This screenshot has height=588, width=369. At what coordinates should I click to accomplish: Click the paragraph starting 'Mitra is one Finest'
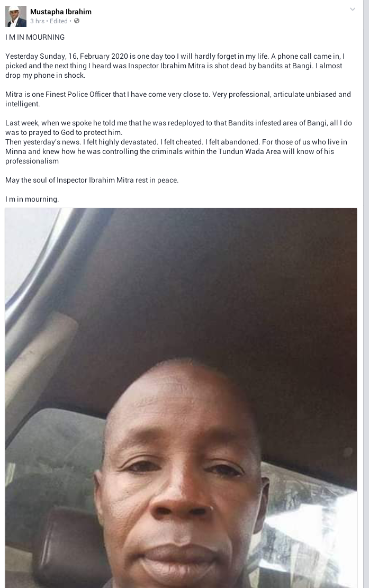coord(178,99)
